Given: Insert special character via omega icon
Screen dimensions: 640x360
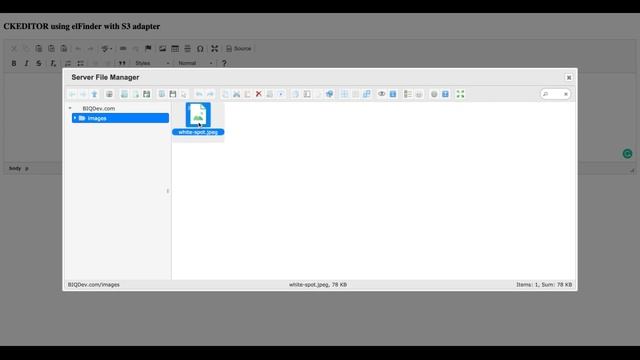Looking at the screenshot, I should [200, 49].
